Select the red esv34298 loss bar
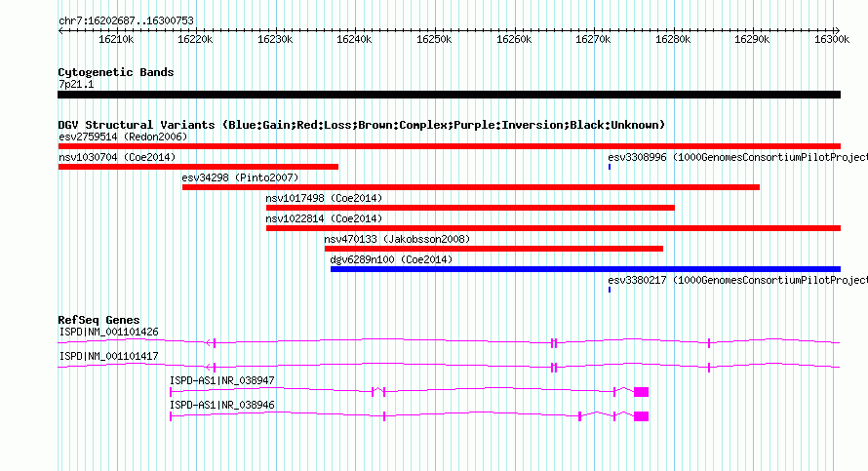The width and height of the screenshot is (868, 471). (x=471, y=187)
